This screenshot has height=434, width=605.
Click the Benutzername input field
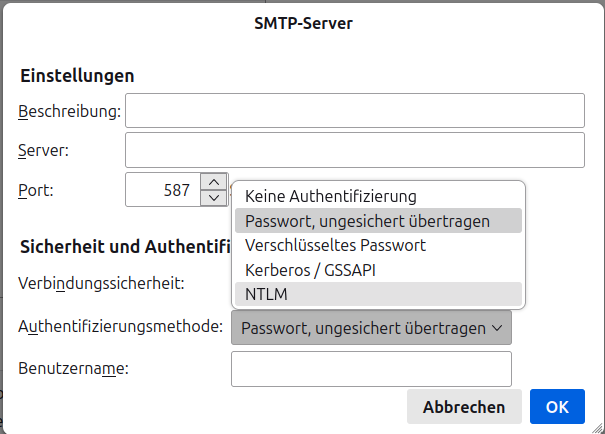(x=371, y=368)
